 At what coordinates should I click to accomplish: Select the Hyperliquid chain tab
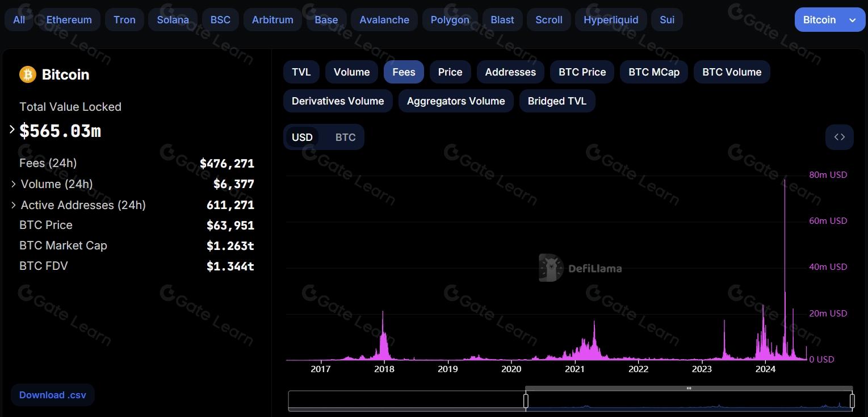click(611, 20)
